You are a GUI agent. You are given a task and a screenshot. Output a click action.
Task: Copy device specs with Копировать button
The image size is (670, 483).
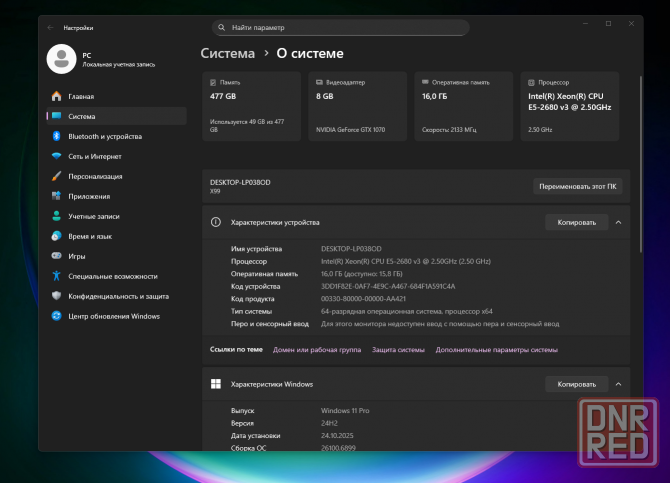coord(576,222)
